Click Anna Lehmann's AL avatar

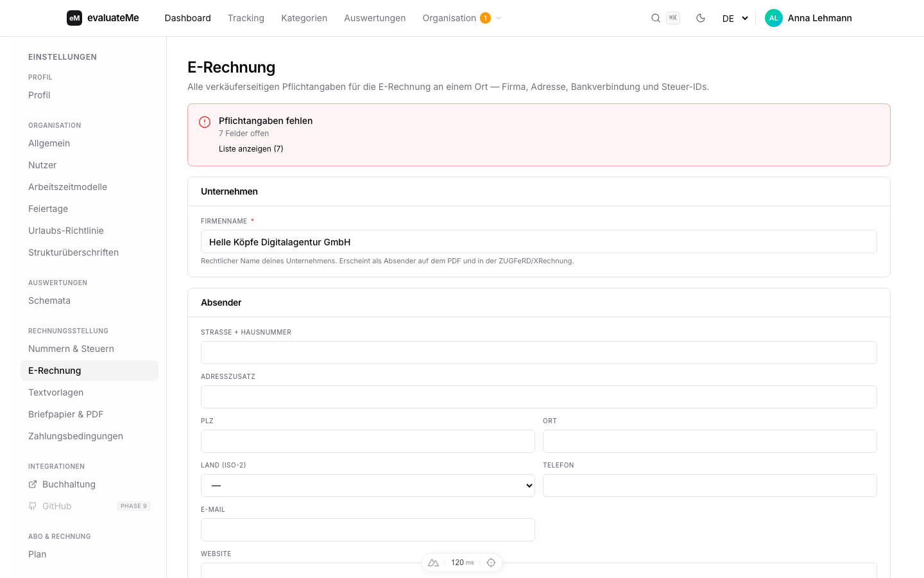click(774, 18)
